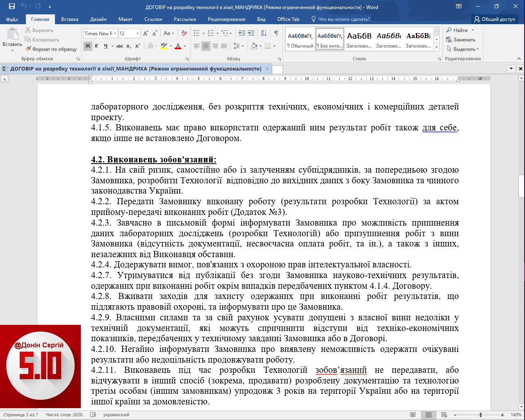Image resolution: width=525 pixels, height=420 pixels.
Task: Align text to the left
Action: coord(197,46)
